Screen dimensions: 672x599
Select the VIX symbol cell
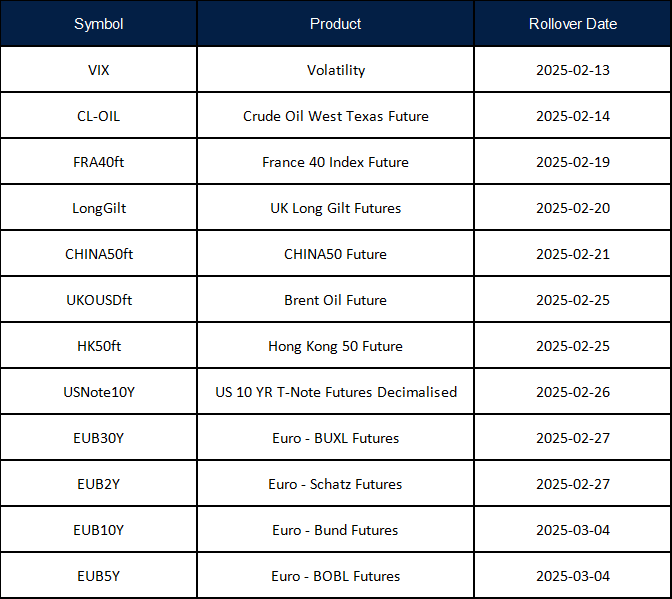point(98,70)
